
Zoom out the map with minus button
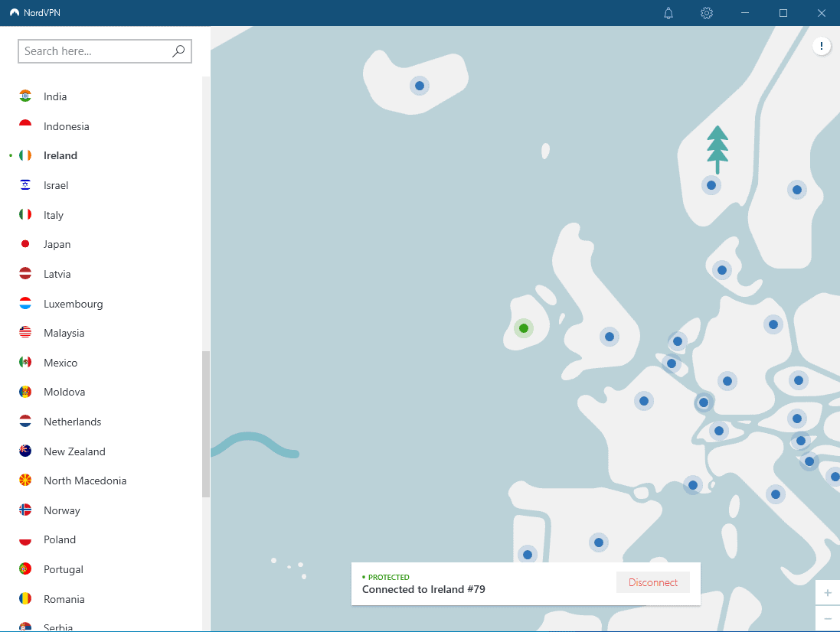[x=828, y=617]
